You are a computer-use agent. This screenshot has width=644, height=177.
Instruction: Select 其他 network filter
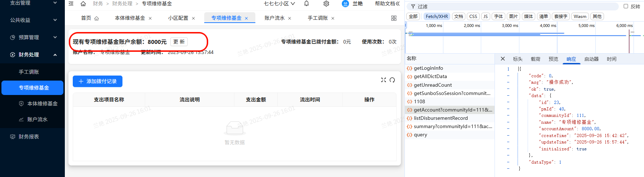tap(597, 16)
